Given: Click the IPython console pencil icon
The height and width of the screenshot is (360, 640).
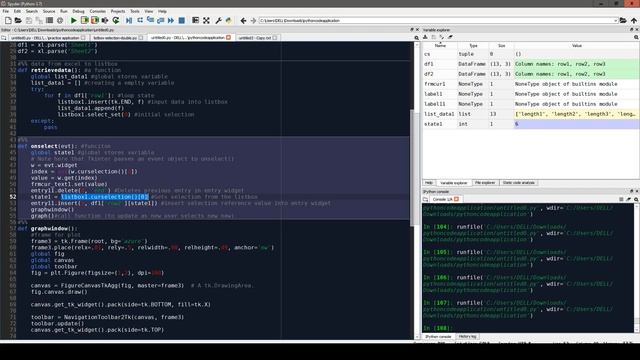Looking at the screenshot, I should tap(629, 199).
